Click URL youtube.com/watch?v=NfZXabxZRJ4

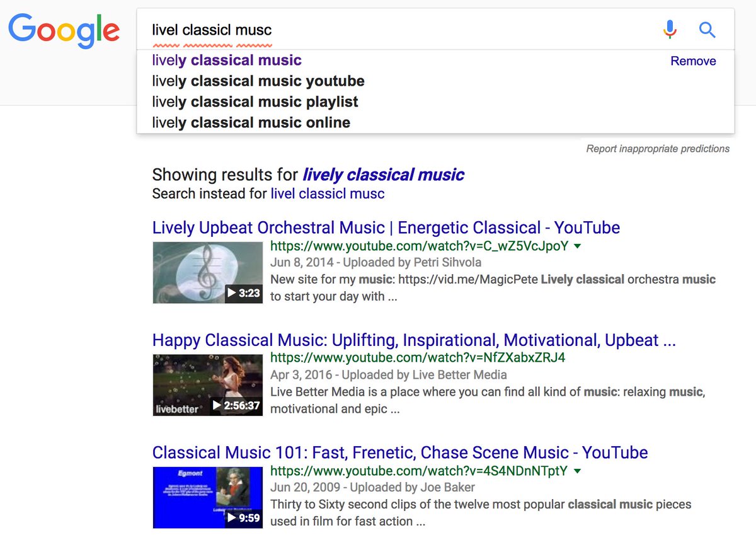(418, 358)
